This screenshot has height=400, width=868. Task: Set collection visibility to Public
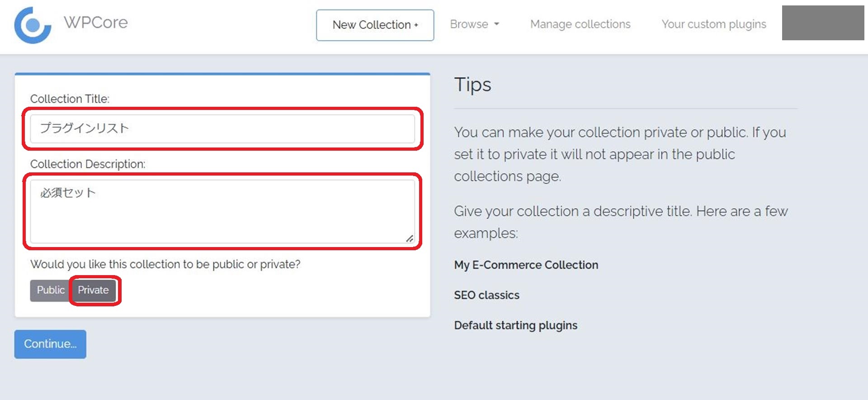point(50,290)
